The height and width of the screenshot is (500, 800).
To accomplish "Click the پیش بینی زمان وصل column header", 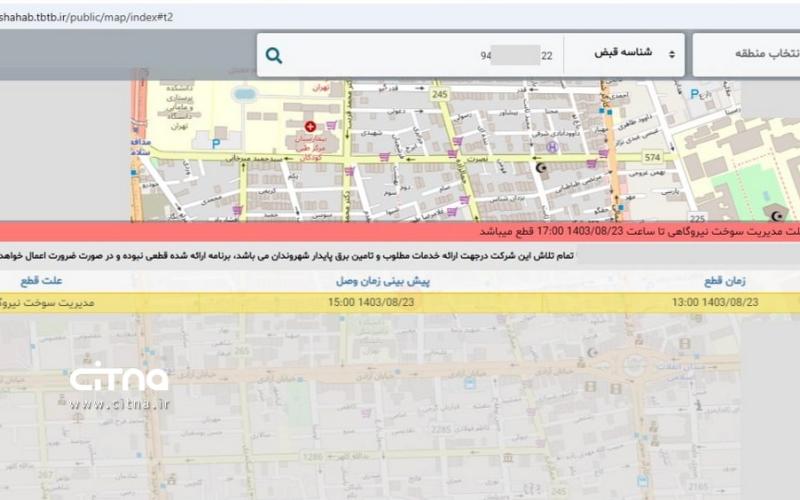I will 382,281.
